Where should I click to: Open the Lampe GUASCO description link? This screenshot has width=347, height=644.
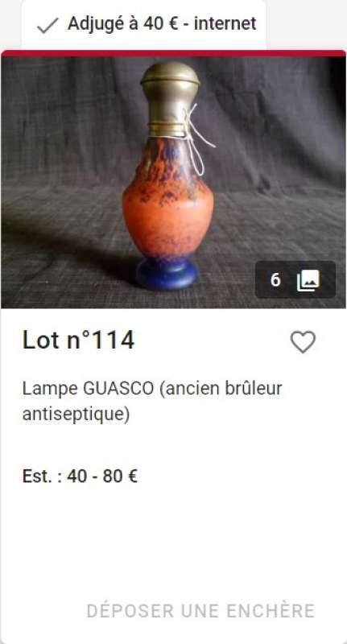(x=152, y=401)
